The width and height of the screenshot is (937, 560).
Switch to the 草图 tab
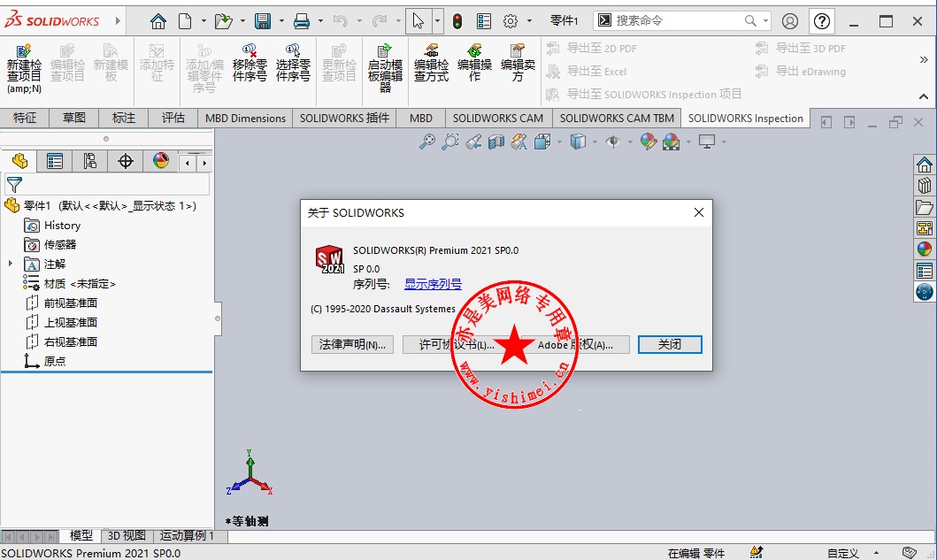click(x=74, y=119)
